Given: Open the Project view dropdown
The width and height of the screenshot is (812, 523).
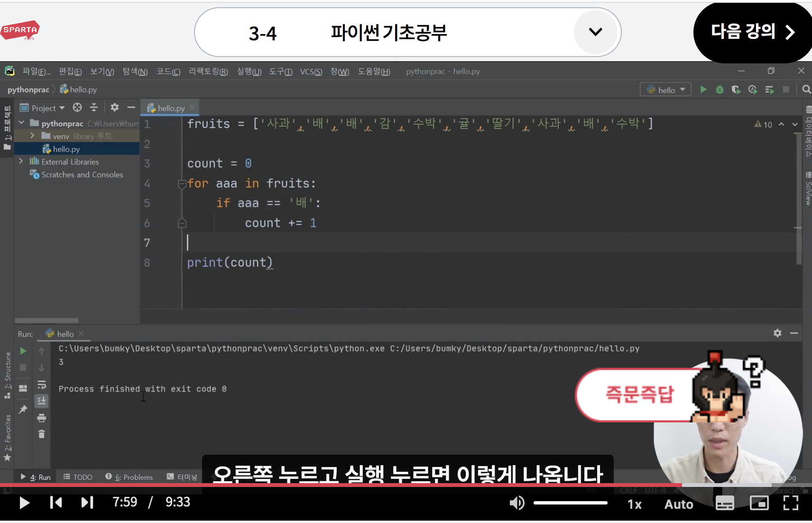Looking at the screenshot, I should point(42,108).
